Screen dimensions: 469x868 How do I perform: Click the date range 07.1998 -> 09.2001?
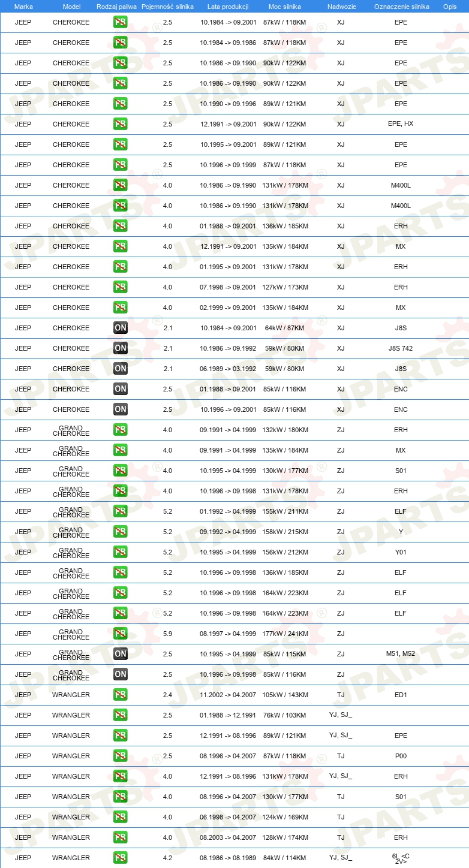228,287
